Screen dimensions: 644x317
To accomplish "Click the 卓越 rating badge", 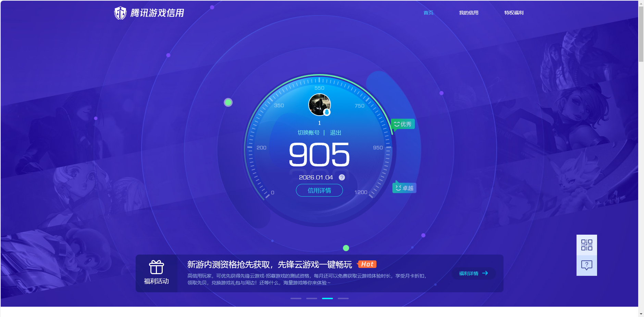I will [x=405, y=188].
